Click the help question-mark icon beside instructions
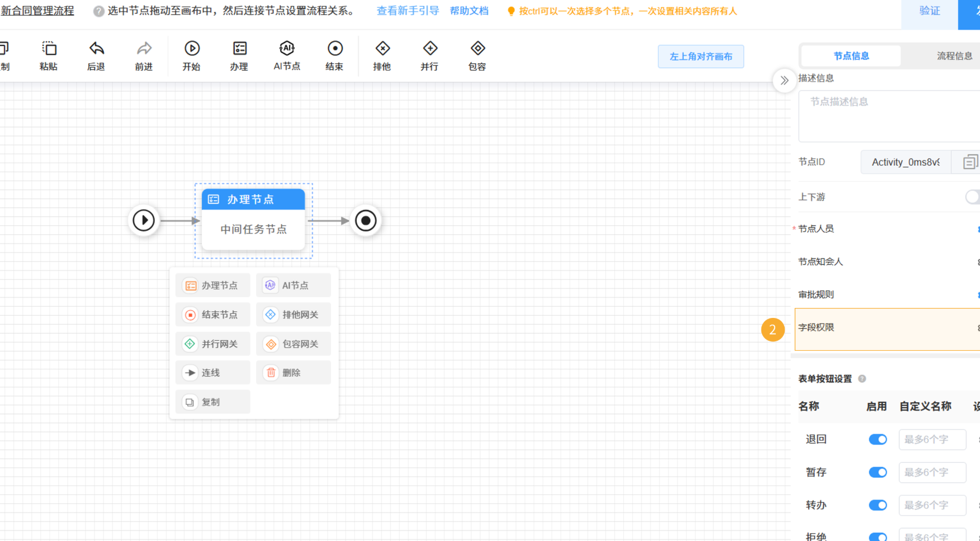This screenshot has height=541, width=980. (98, 12)
